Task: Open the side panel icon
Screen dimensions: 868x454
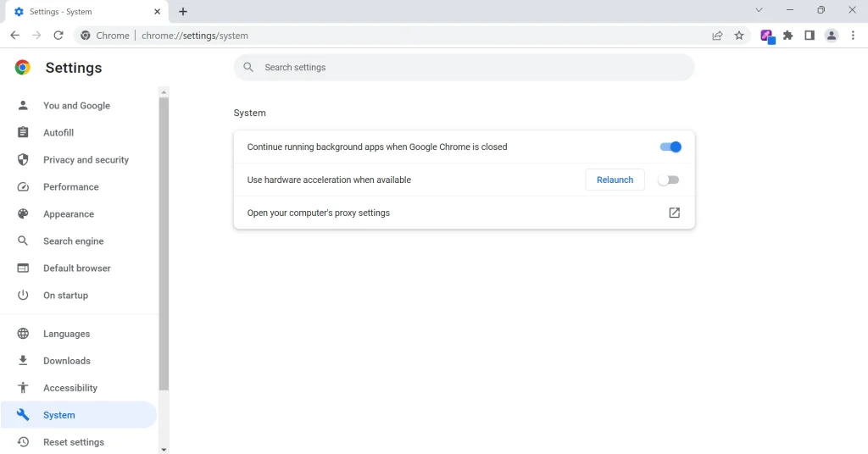Action: [x=810, y=36]
